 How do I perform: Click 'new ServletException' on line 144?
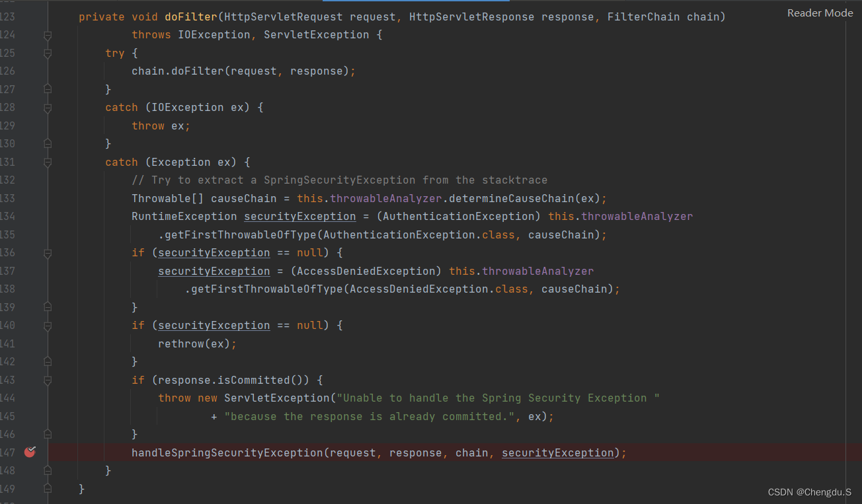point(264,398)
